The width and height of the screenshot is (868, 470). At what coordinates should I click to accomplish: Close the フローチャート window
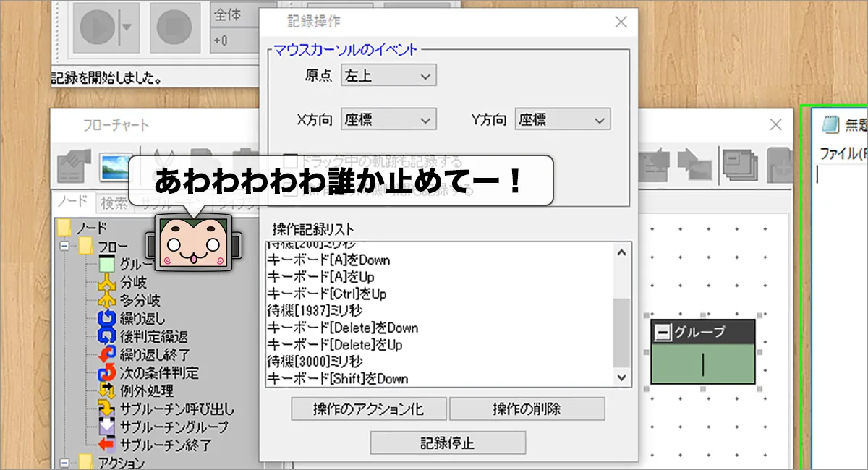click(x=776, y=124)
